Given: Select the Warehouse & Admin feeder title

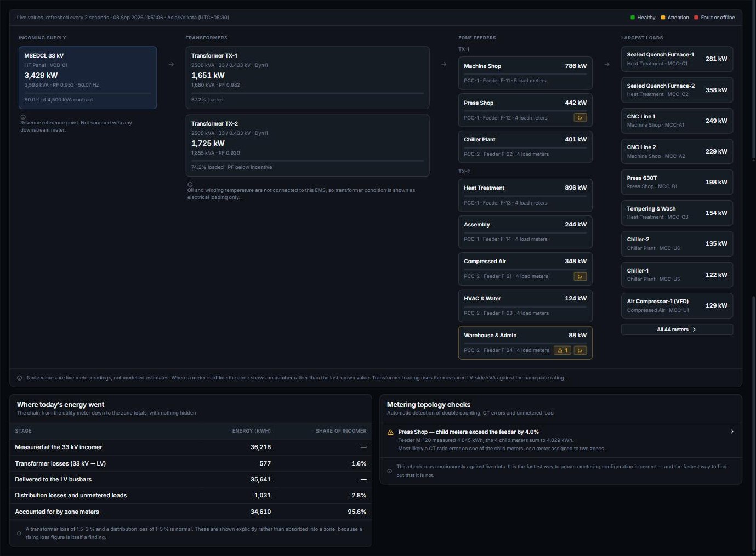Looking at the screenshot, I should [490, 335].
